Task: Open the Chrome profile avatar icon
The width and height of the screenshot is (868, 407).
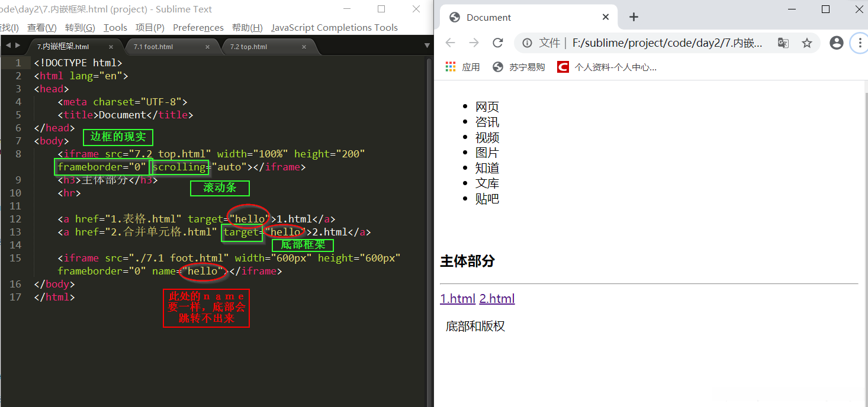Action: pyautogui.click(x=836, y=43)
